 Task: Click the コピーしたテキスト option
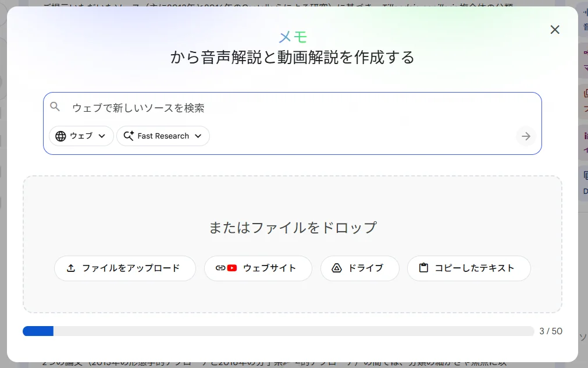(x=469, y=268)
